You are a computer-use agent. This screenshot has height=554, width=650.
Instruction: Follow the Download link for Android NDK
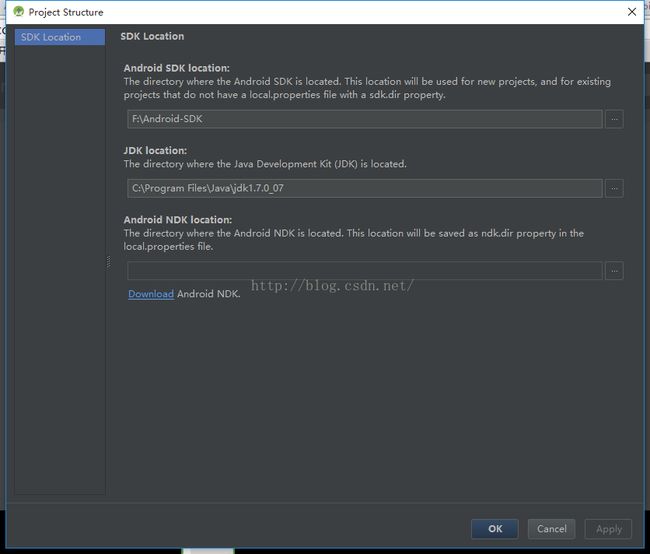tap(151, 294)
